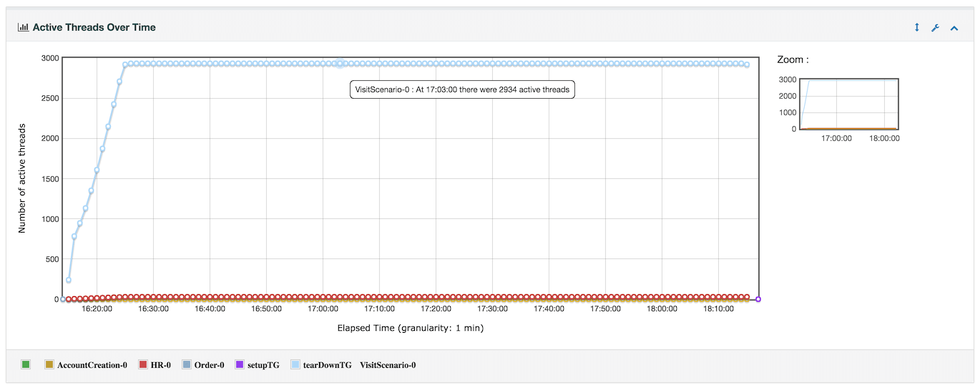
Task: Toggle the gold legend swatch
Action: tap(49, 365)
